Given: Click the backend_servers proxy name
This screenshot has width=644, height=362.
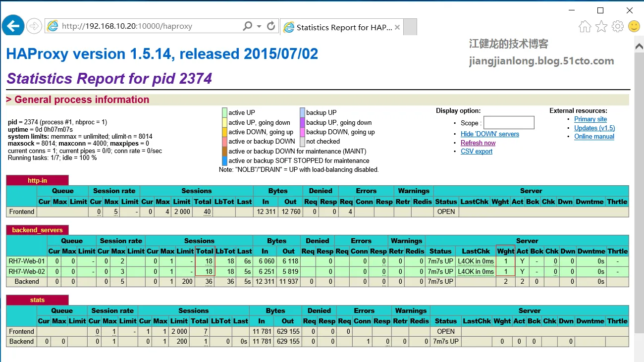Looking at the screenshot, I should coord(37,230).
